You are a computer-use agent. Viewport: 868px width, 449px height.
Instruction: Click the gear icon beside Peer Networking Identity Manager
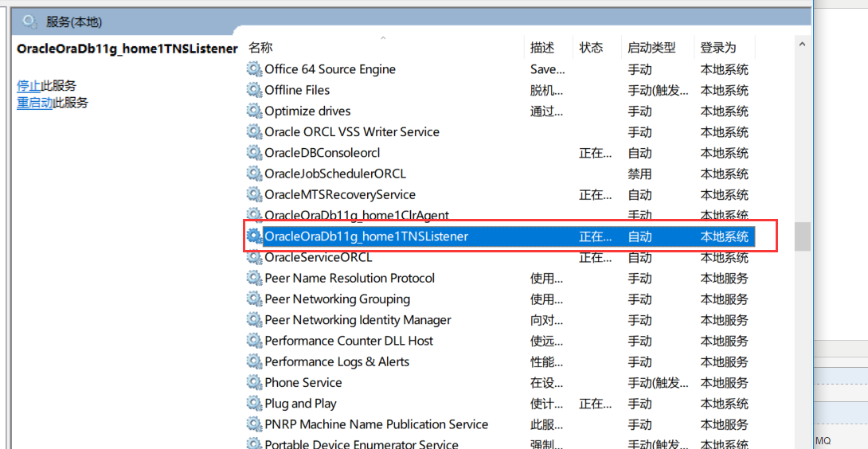coord(254,320)
